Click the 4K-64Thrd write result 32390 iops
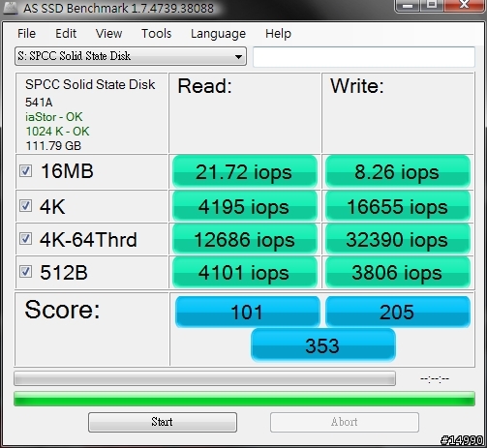 [x=398, y=239]
